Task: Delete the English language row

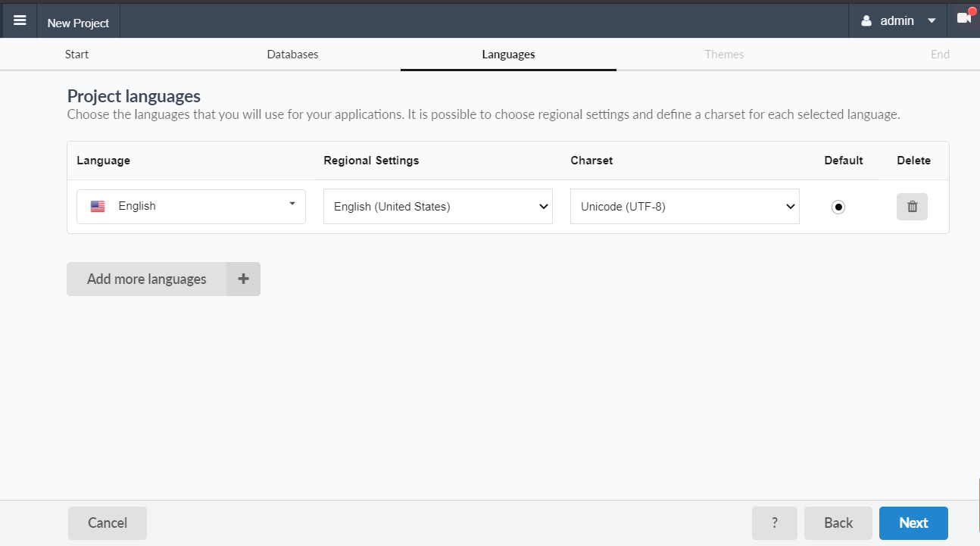Action: [x=912, y=207]
